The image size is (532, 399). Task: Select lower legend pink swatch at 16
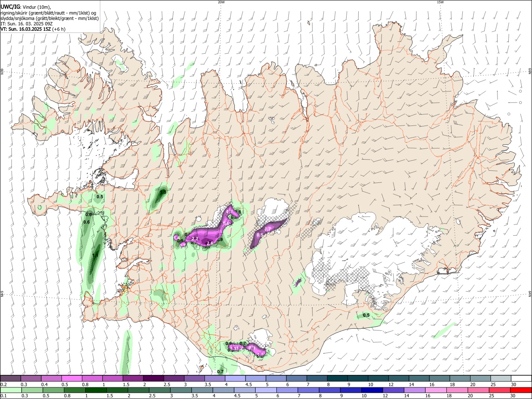[x=436, y=390]
